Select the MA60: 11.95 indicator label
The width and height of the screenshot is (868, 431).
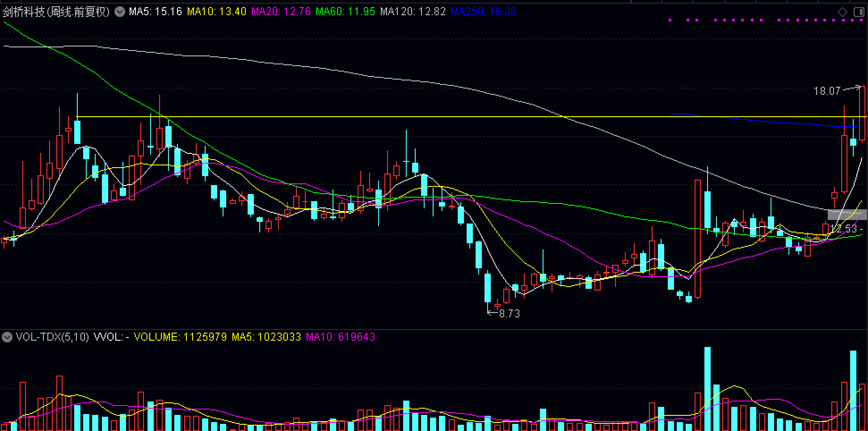345,12
